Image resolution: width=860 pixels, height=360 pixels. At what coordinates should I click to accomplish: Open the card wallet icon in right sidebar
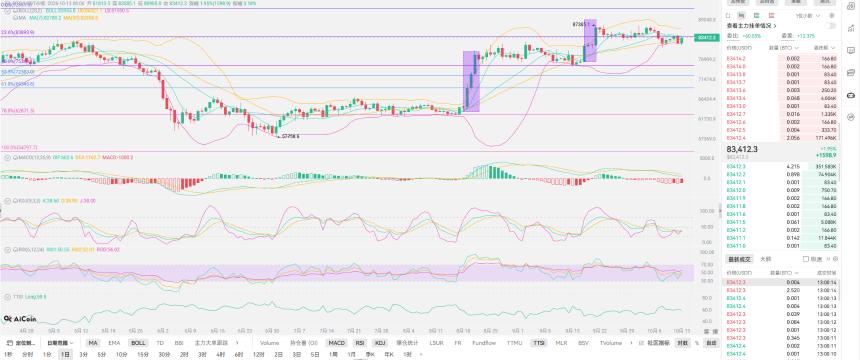[851, 72]
